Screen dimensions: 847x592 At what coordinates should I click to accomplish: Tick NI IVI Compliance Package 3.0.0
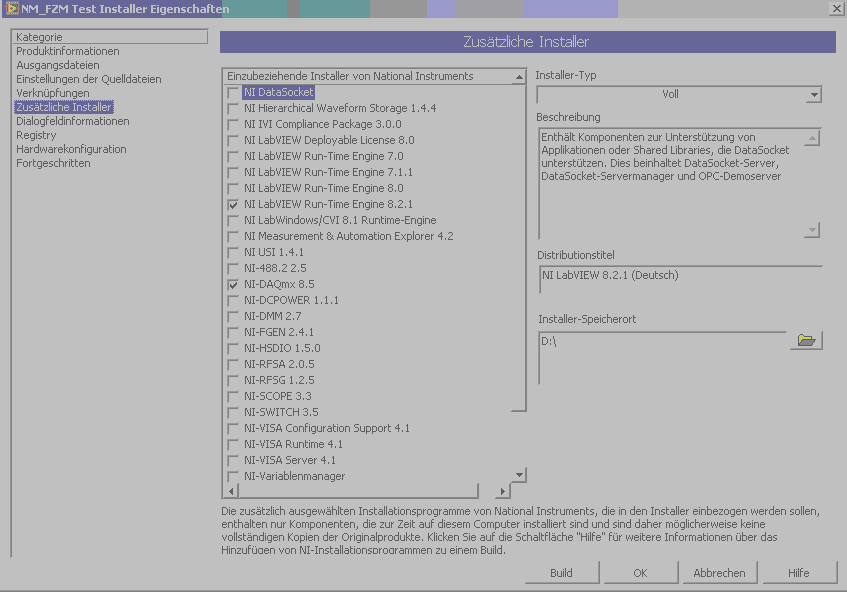(x=233, y=125)
